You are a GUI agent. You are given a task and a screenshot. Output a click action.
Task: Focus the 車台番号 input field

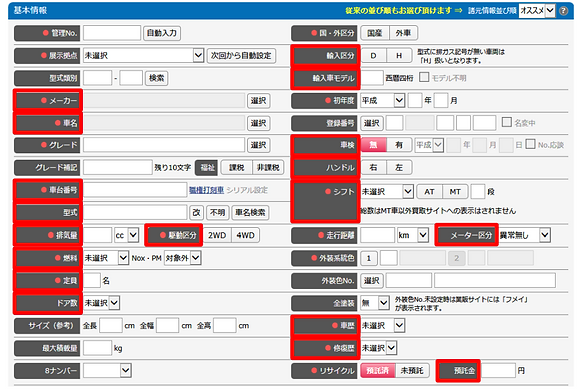(135, 190)
